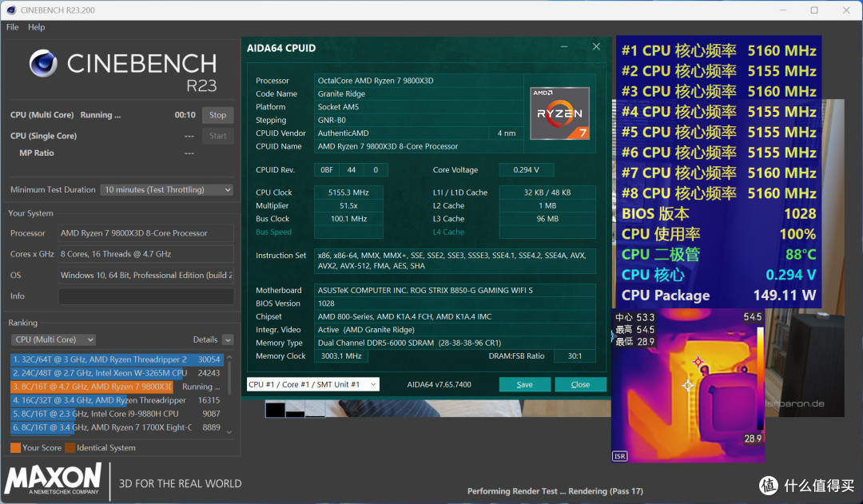This screenshot has width=863, height=504.
Task: Click the Memory Clock 3003.1 MHz value
Action: pyautogui.click(x=341, y=356)
